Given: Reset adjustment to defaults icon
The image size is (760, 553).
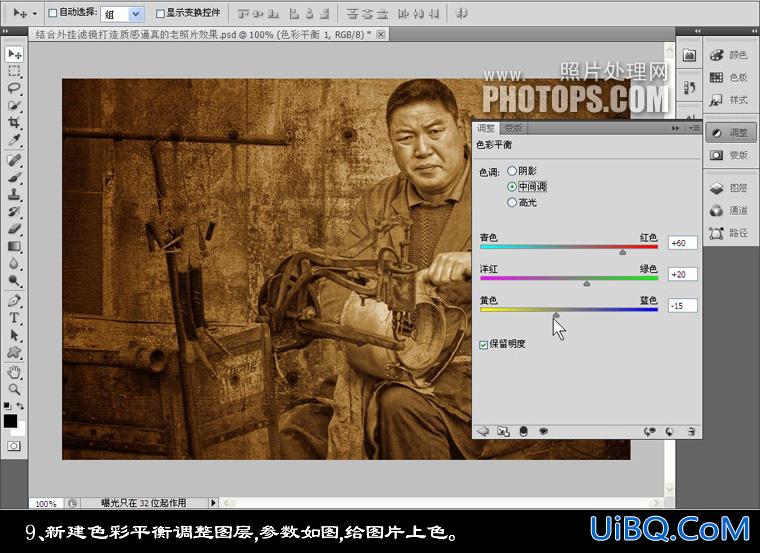Looking at the screenshot, I should (670, 431).
